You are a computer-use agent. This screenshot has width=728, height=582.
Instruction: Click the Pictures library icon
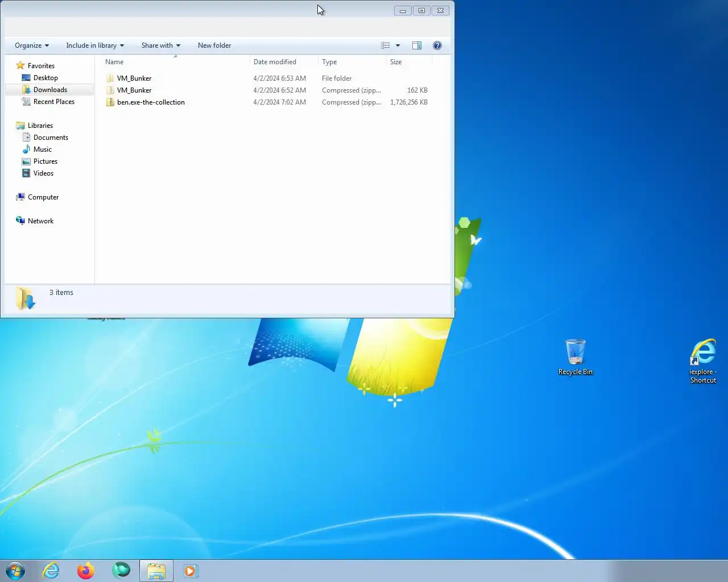coord(26,161)
